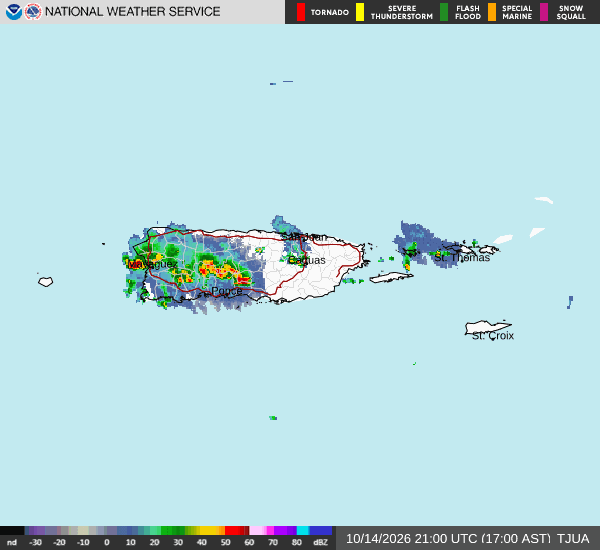Click the Caguas city label

pos(307,260)
